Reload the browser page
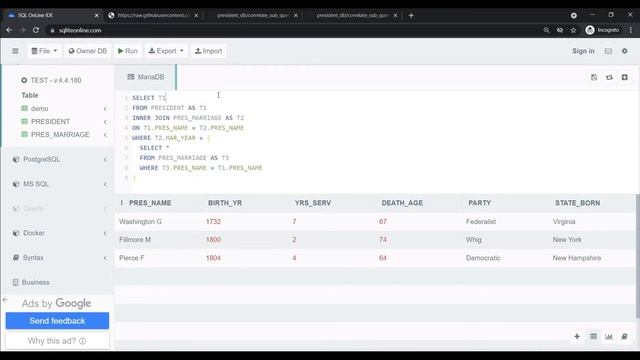 coord(36,30)
